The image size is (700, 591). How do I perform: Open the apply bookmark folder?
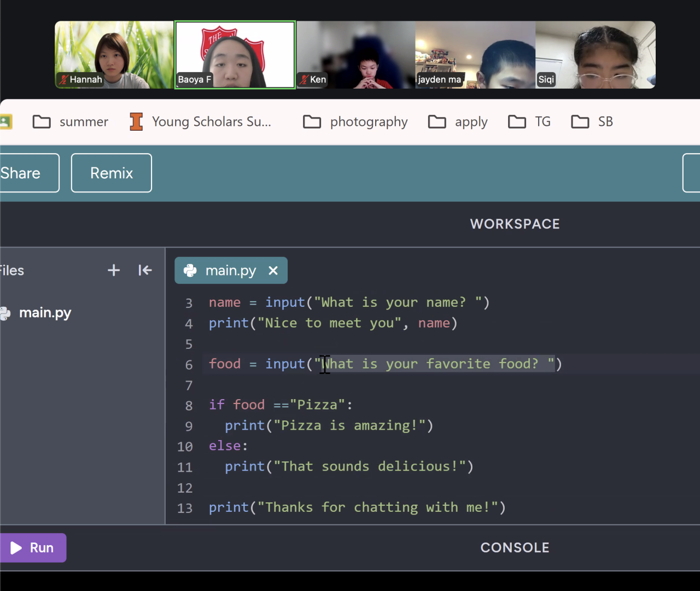458,121
